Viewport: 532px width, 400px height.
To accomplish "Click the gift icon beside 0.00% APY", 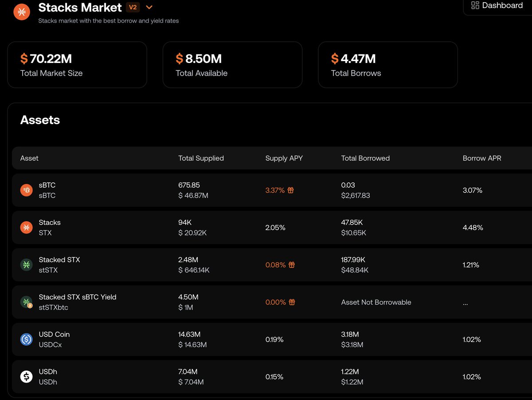I will pos(292,302).
